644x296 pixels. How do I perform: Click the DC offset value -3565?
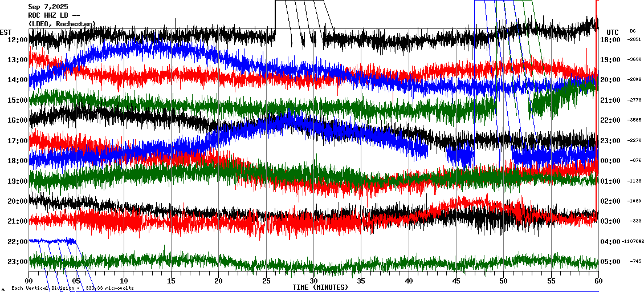pos(634,120)
